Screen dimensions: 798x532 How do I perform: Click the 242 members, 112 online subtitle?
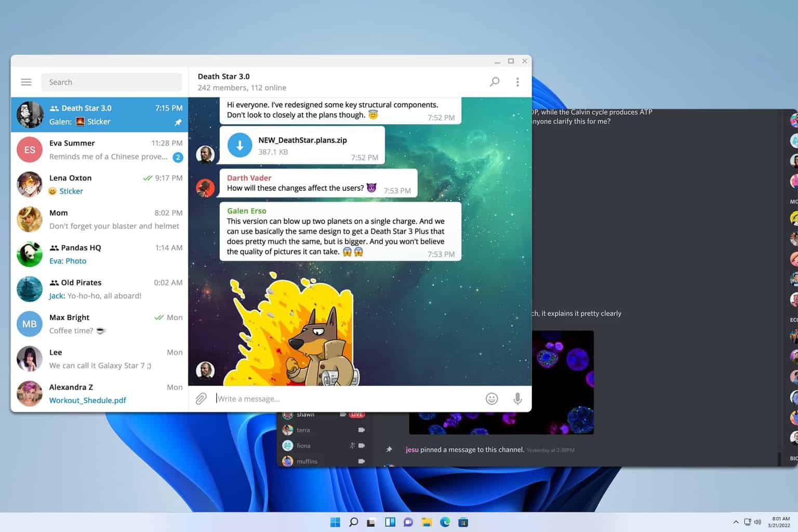point(242,88)
